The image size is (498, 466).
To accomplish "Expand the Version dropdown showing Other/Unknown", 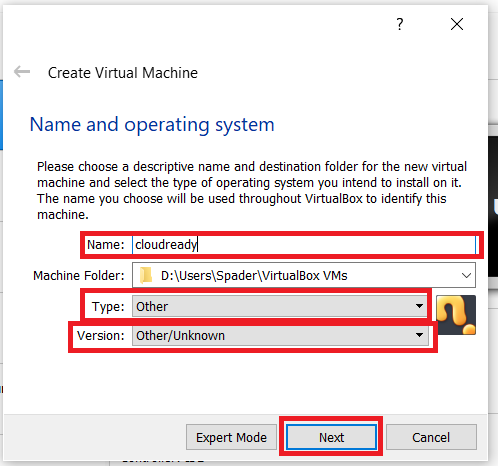I will (x=280, y=335).
